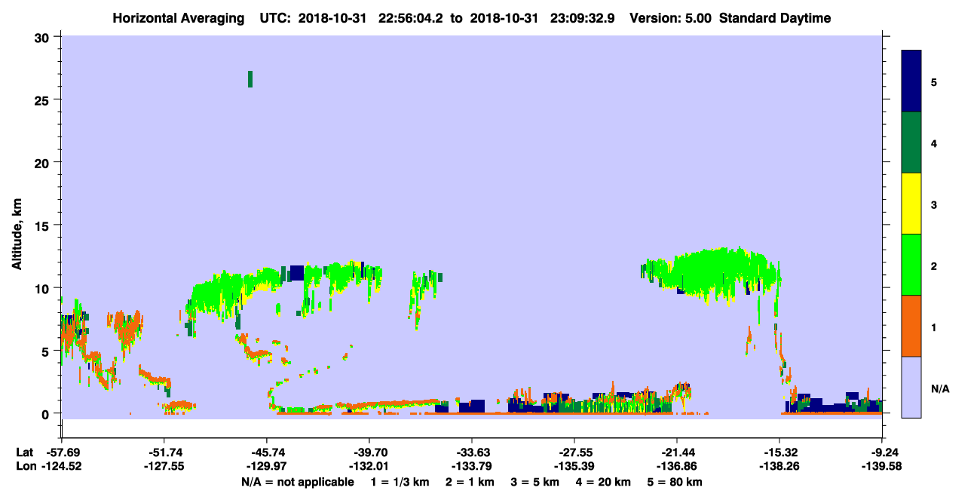980x503 pixels.
Task: Click latitude value -51.74
Action: click(x=164, y=452)
